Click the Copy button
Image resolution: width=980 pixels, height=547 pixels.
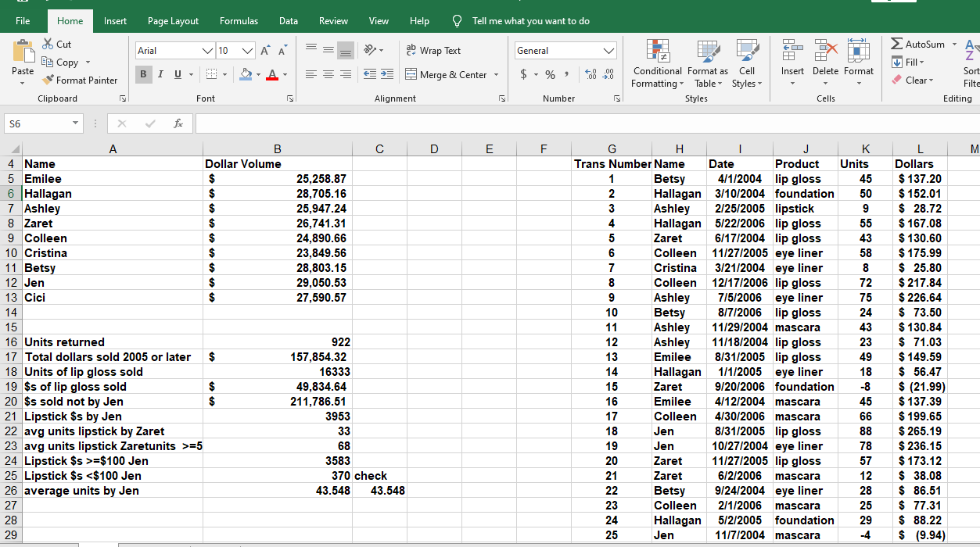(60, 63)
